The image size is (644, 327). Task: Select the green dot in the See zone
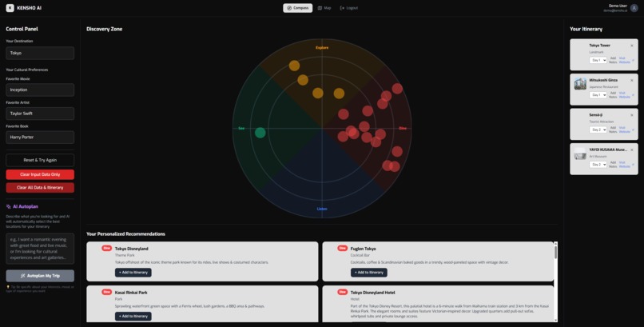(260, 133)
